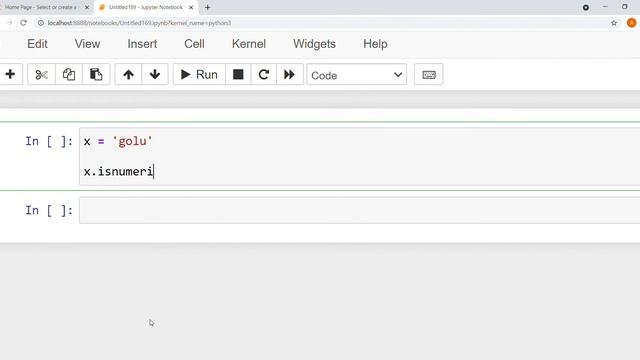The image size is (640, 360).
Task: Minimize the browser window
Action: point(605,7)
